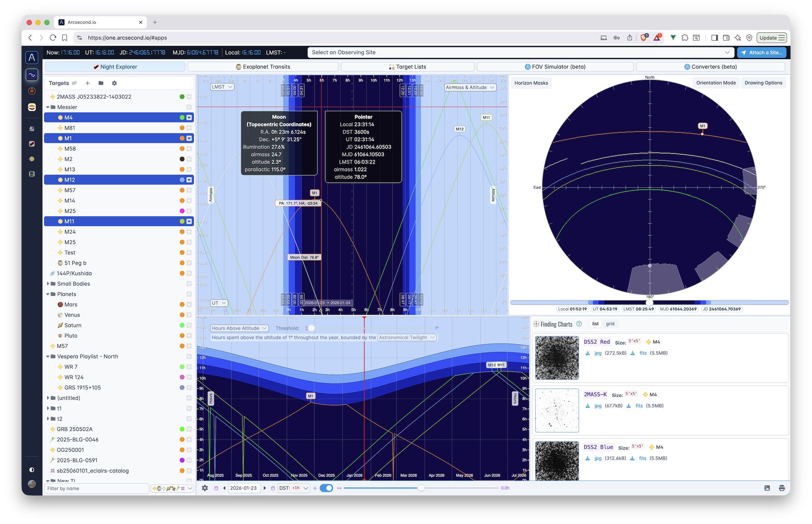Open the constellation Night Explorer sidebar icon
This screenshot has height=524, width=812.
[x=32, y=75]
